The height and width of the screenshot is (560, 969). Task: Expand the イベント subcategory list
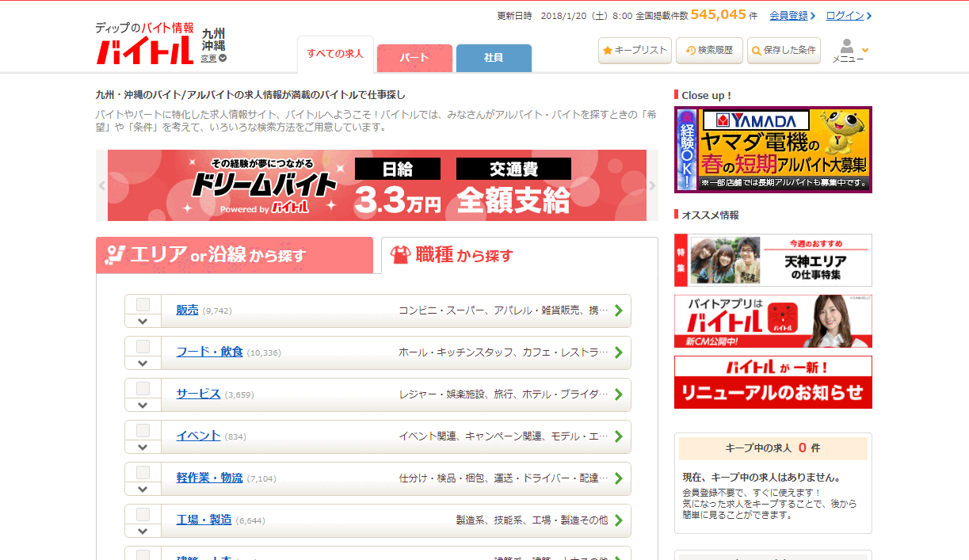143,447
